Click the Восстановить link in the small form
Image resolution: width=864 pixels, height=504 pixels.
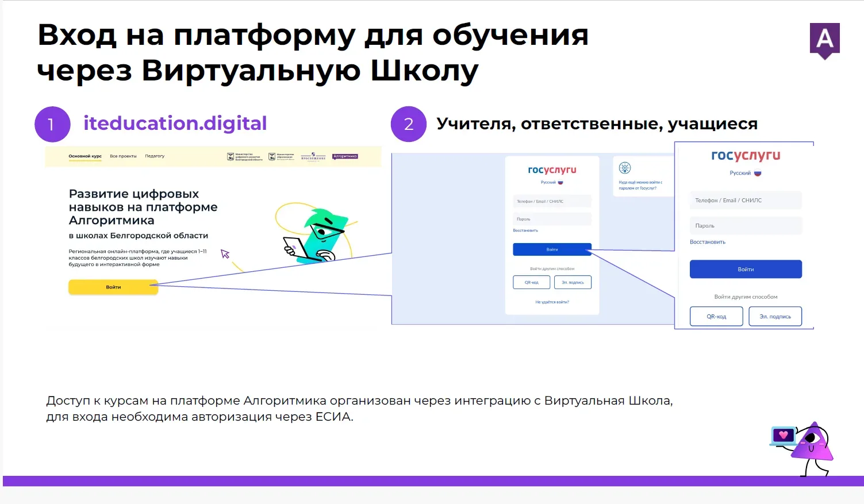point(525,230)
